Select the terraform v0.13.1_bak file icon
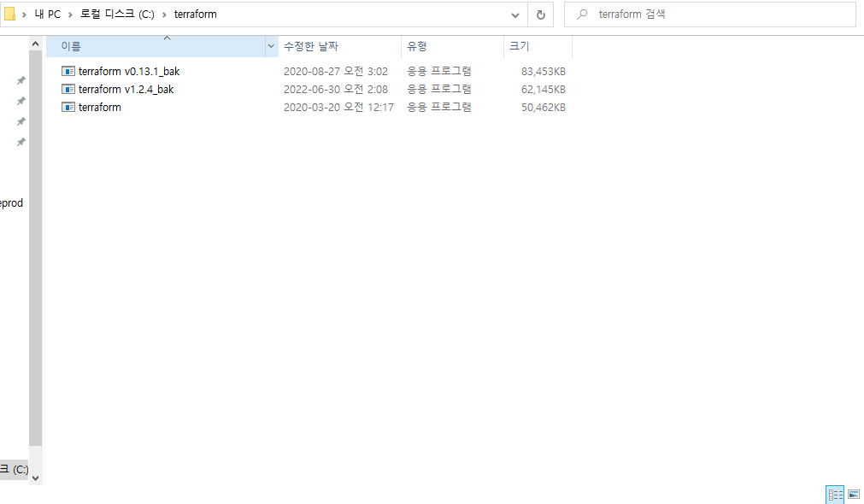The image size is (864, 504). (68, 71)
